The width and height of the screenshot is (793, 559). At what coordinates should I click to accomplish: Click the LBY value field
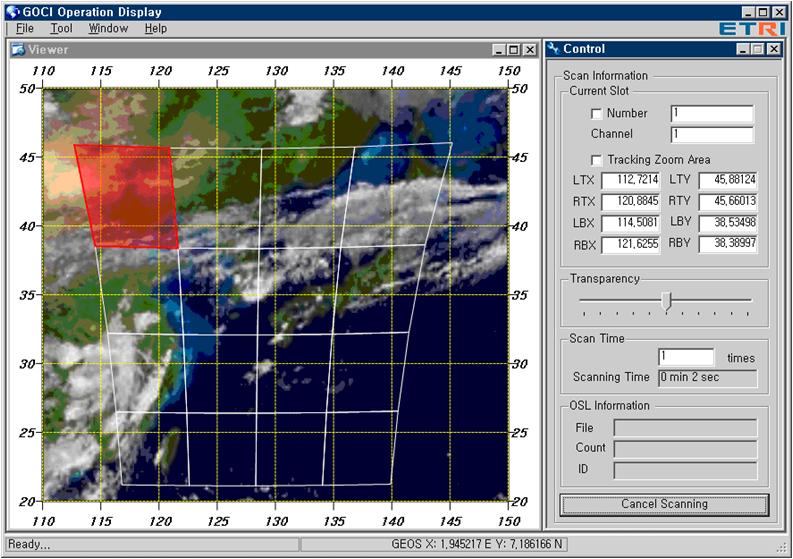pos(728,223)
